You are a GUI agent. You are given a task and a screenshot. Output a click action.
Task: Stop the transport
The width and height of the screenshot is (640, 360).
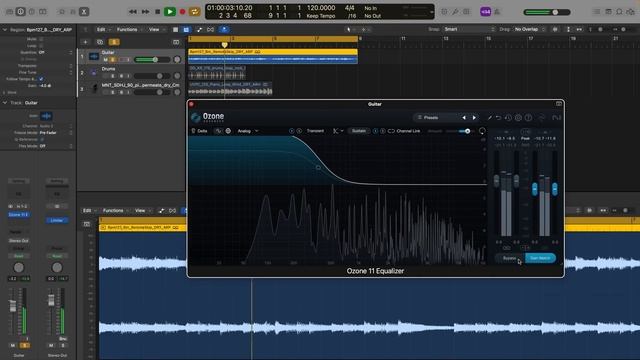pos(158,12)
